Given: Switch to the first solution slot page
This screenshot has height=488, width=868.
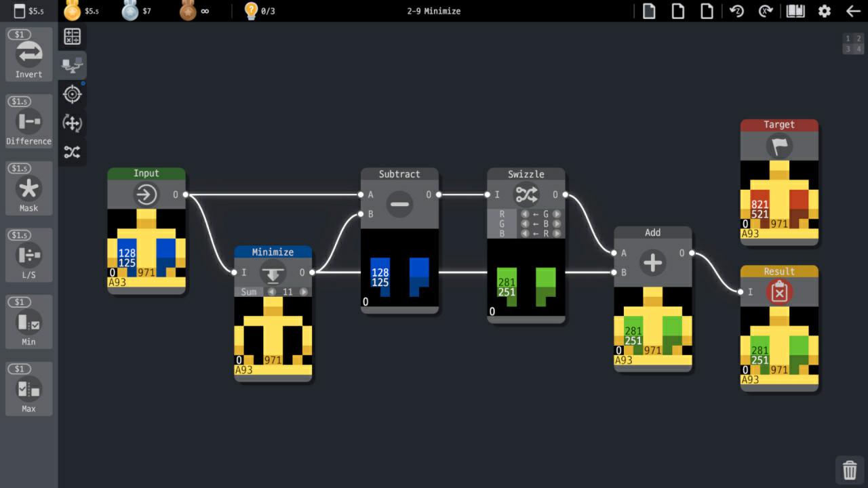Looking at the screenshot, I should (x=848, y=39).
